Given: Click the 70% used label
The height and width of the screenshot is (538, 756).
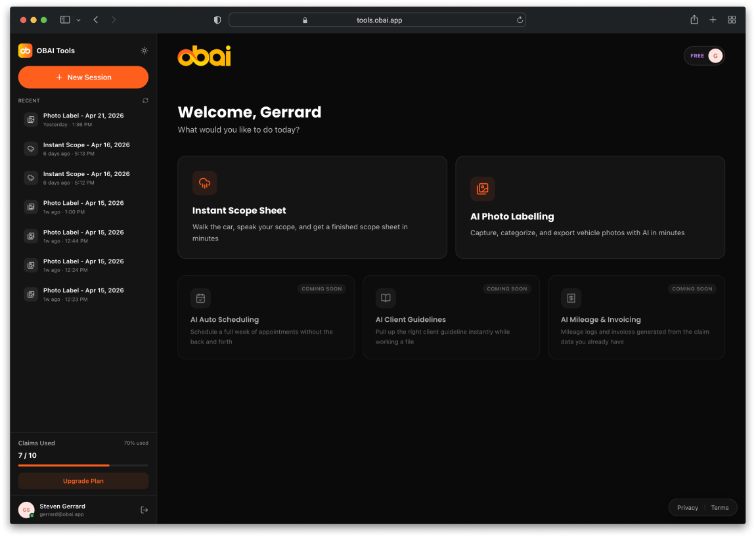Looking at the screenshot, I should [x=136, y=443].
